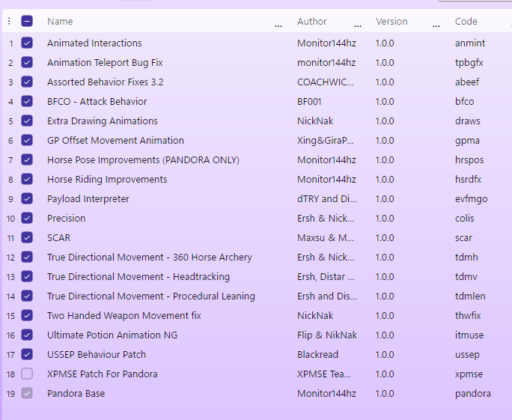Click author cell BF001
This screenshot has width=512, height=420.
coord(309,102)
